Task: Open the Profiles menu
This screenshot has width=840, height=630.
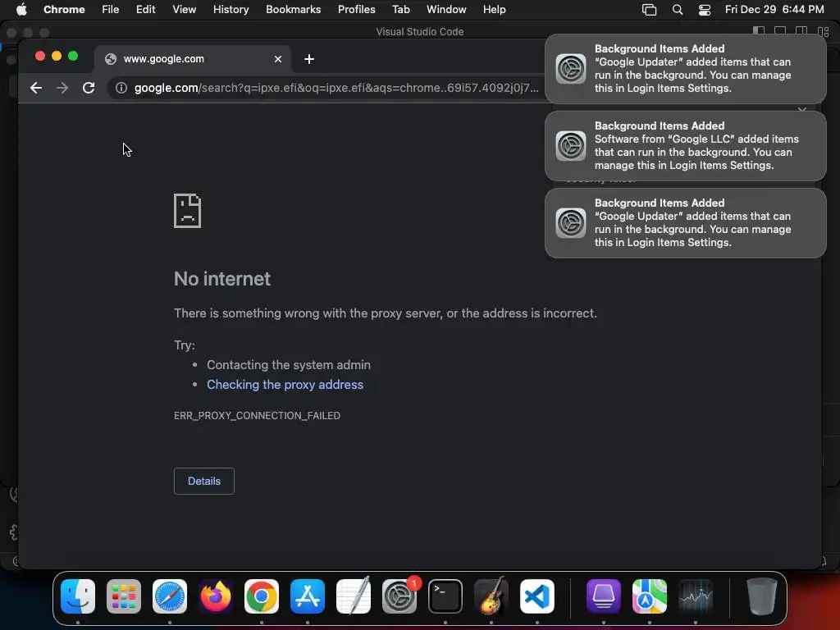Action: point(356,10)
